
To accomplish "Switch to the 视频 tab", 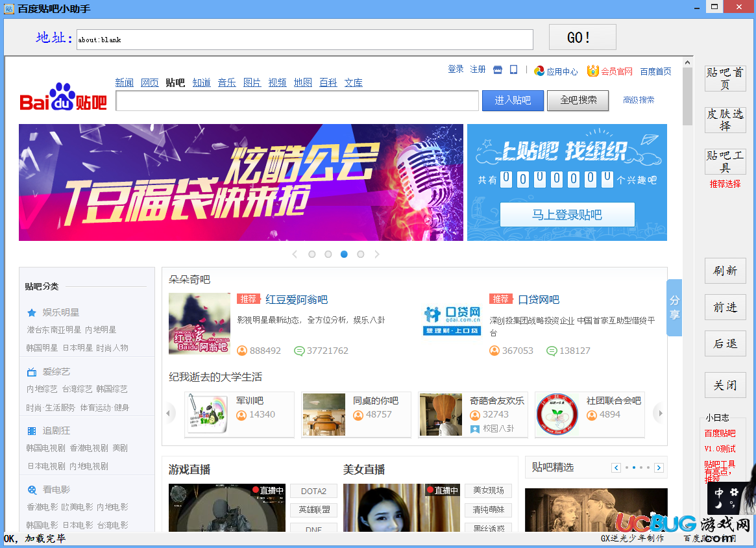I will (277, 83).
